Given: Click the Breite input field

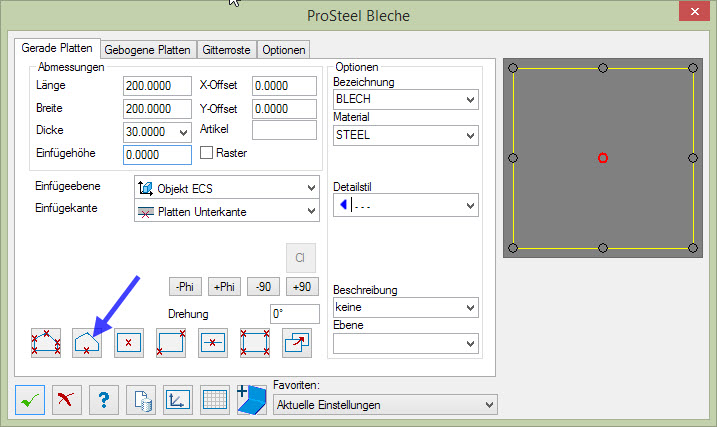Looking at the screenshot, I should (157, 109).
